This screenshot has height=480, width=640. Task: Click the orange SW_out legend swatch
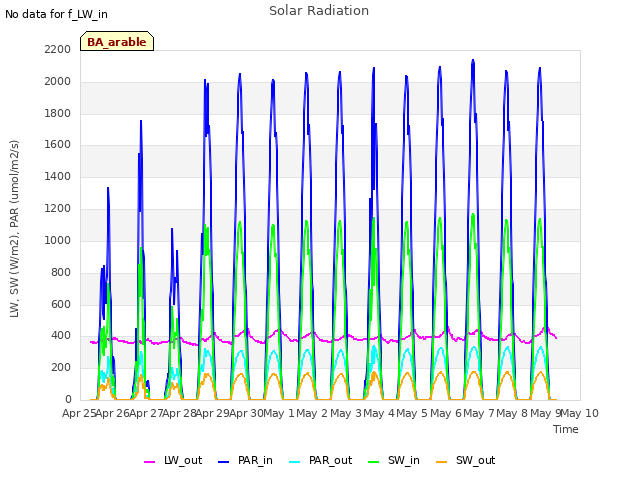click(x=442, y=462)
